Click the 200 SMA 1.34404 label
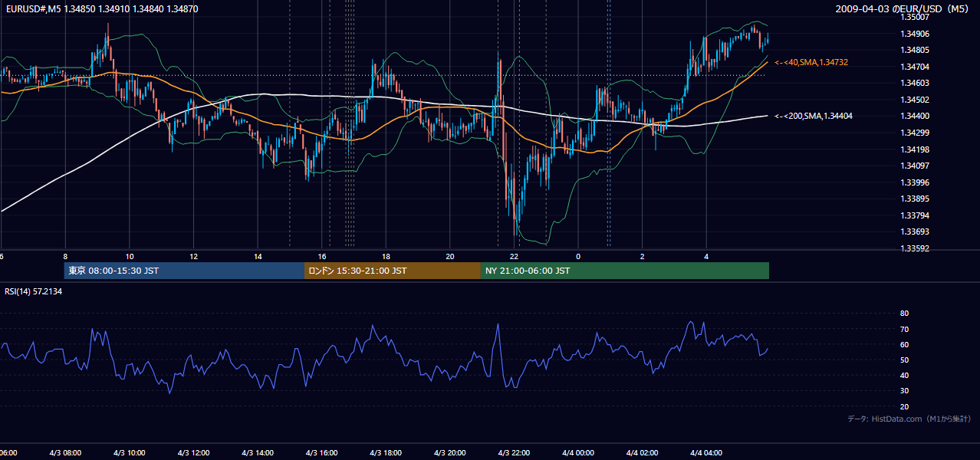 [814, 116]
